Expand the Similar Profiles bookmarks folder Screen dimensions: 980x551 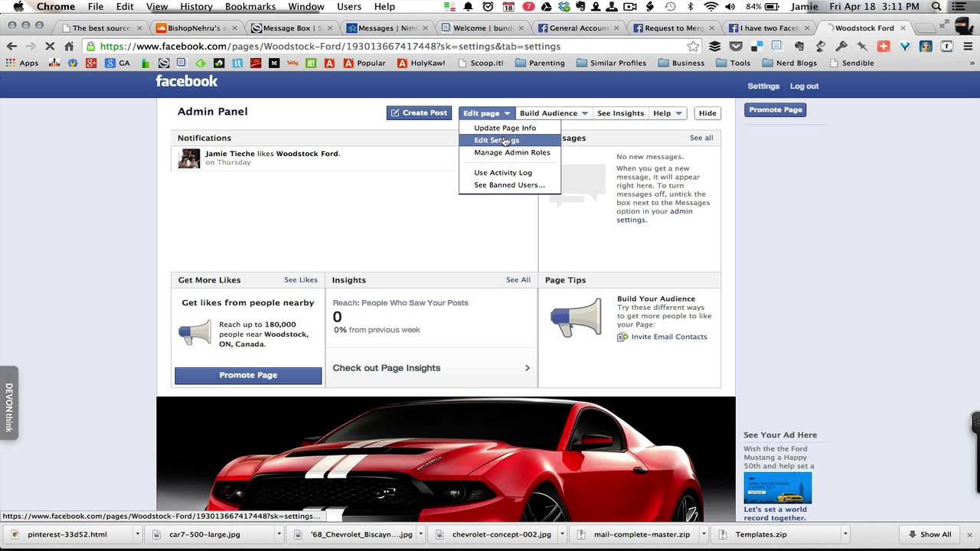click(x=611, y=63)
